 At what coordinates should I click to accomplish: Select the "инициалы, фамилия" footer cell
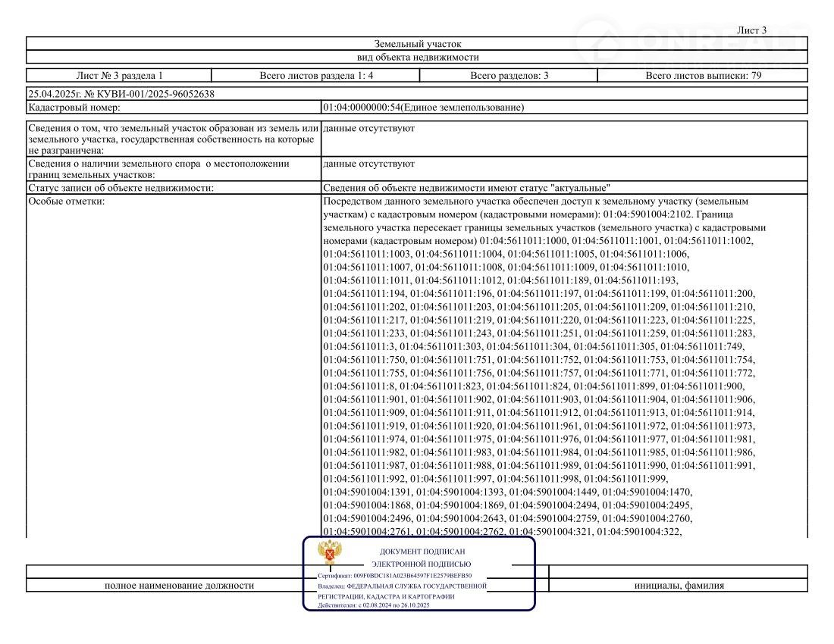[x=679, y=585]
